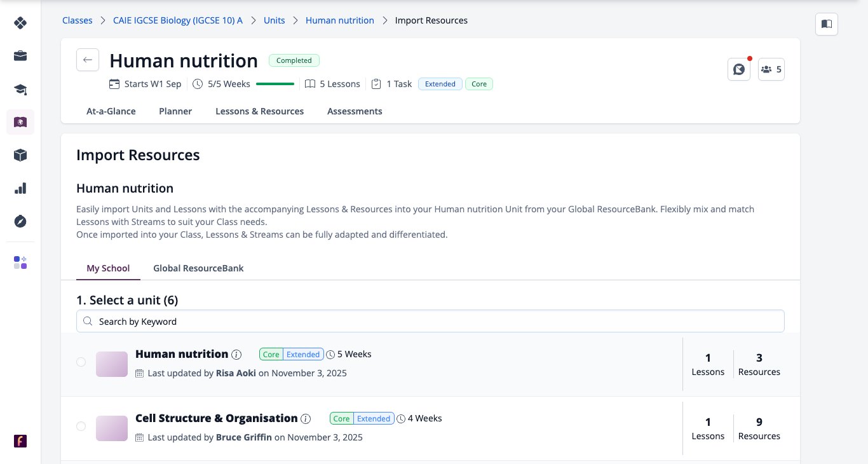Screen dimensions: 868x464
Task: Open the chat icon with the red dot
Action: [739, 69]
